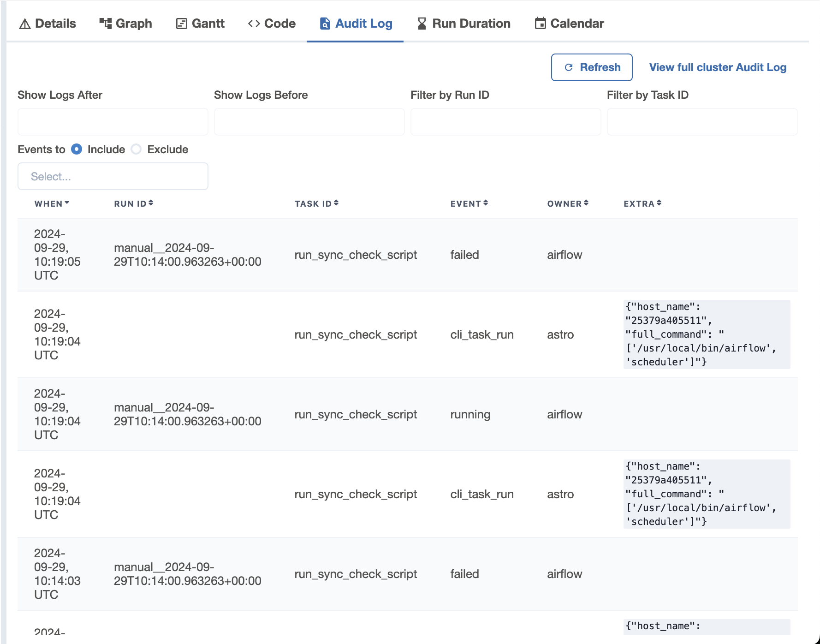Open View full cluster Audit Log link
820x644 pixels.
tap(718, 67)
